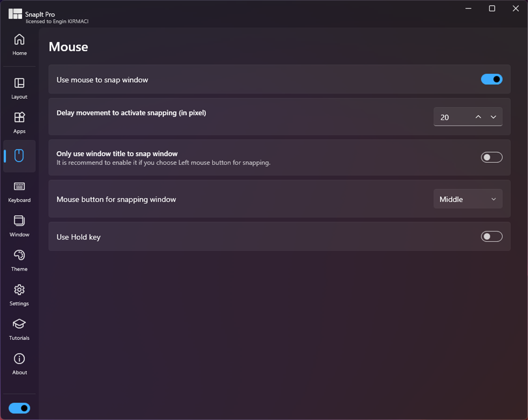This screenshot has width=528, height=420.
Task: Go to Layout section in sidebar
Action: pyautogui.click(x=19, y=83)
